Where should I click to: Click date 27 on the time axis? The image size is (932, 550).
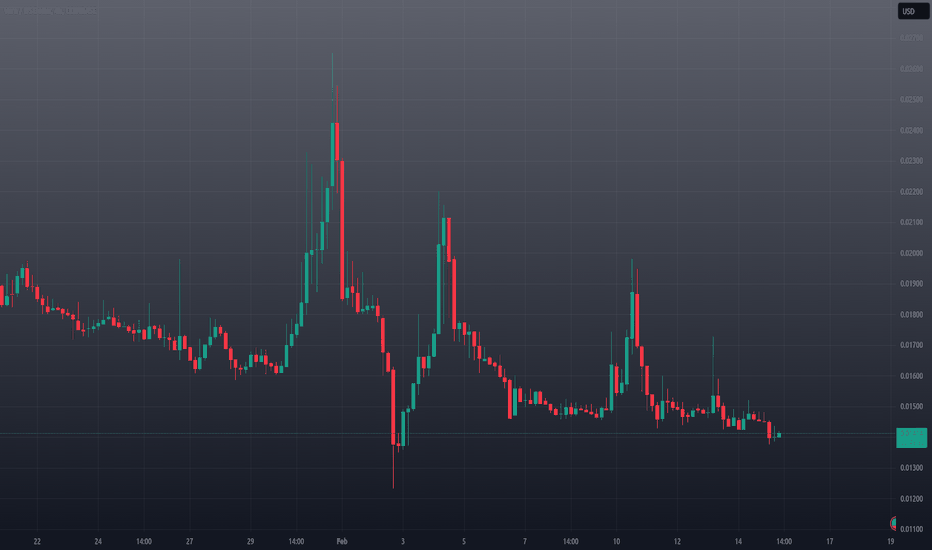click(x=190, y=541)
